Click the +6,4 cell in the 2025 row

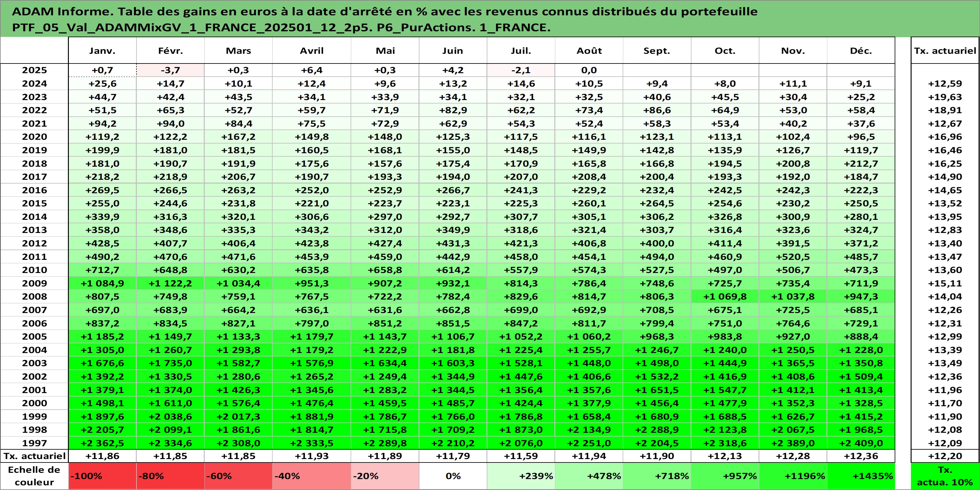[x=311, y=70]
